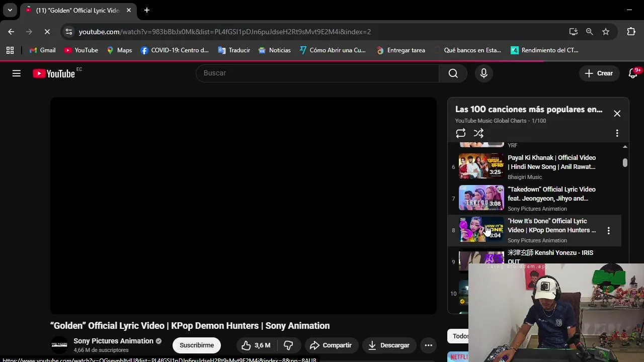The image size is (644, 362).
Task: Open the YouTube bookmark
Action: pyautogui.click(x=81, y=50)
